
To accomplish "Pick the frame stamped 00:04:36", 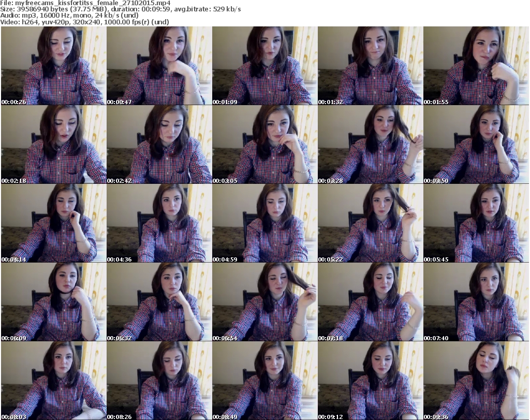I will coord(159,223).
